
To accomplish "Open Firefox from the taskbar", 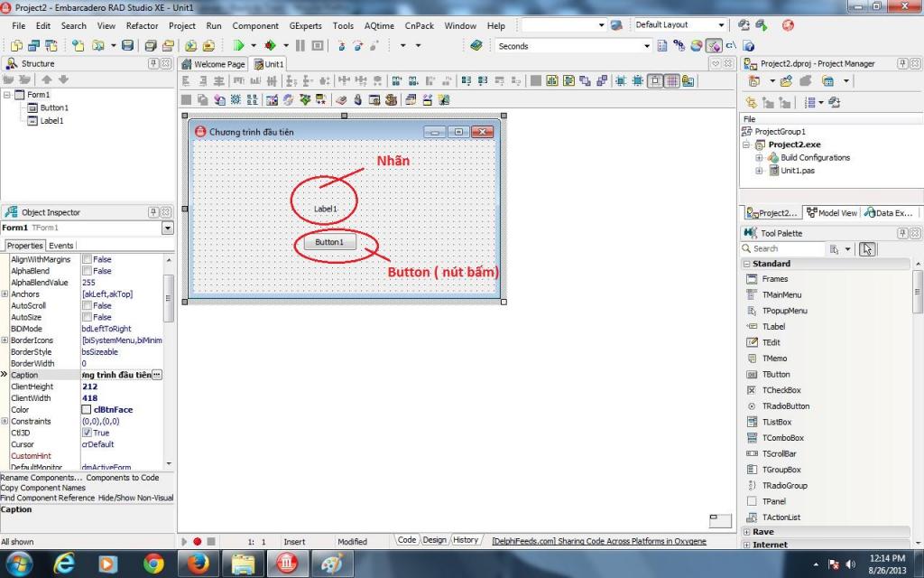I will click(x=198, y=564).
